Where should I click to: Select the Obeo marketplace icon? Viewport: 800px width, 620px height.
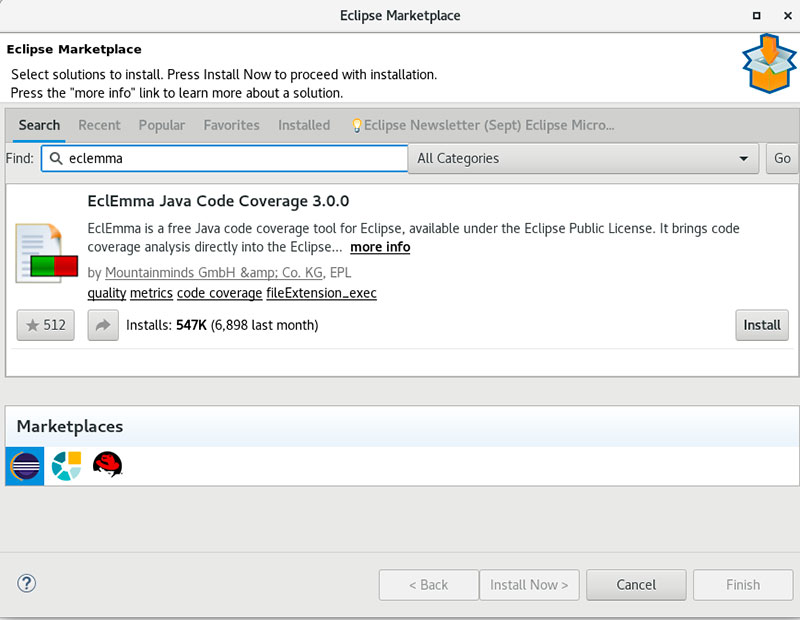tap(66, 466)
